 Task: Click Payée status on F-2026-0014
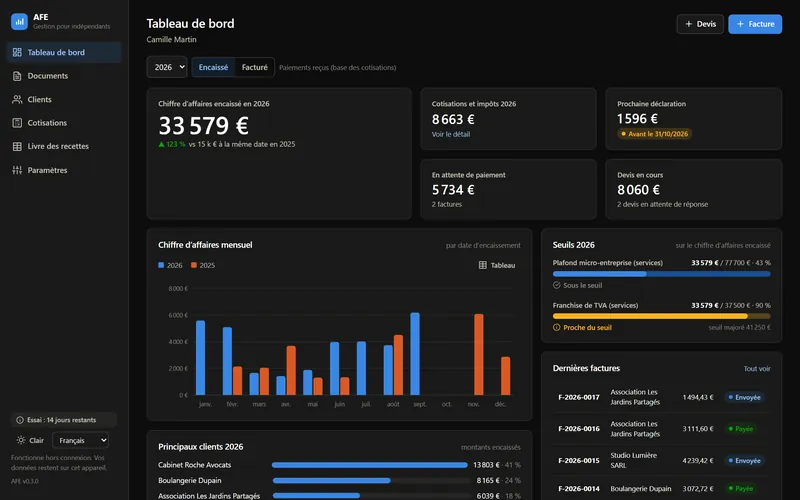[x=741, y=489]
